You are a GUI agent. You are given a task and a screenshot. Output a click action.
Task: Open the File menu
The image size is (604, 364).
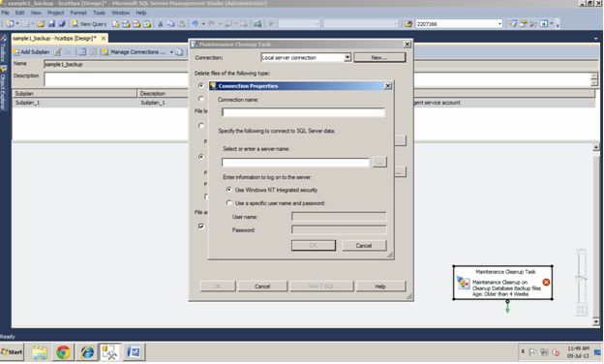(6, 13)
